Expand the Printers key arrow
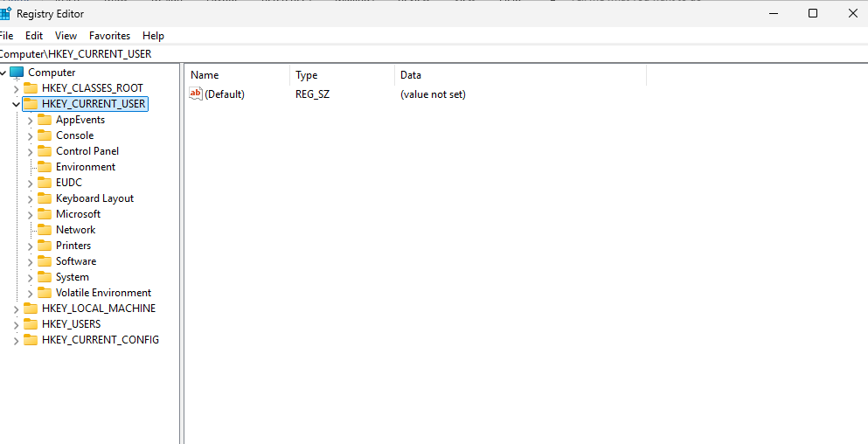 coord(31,246)
